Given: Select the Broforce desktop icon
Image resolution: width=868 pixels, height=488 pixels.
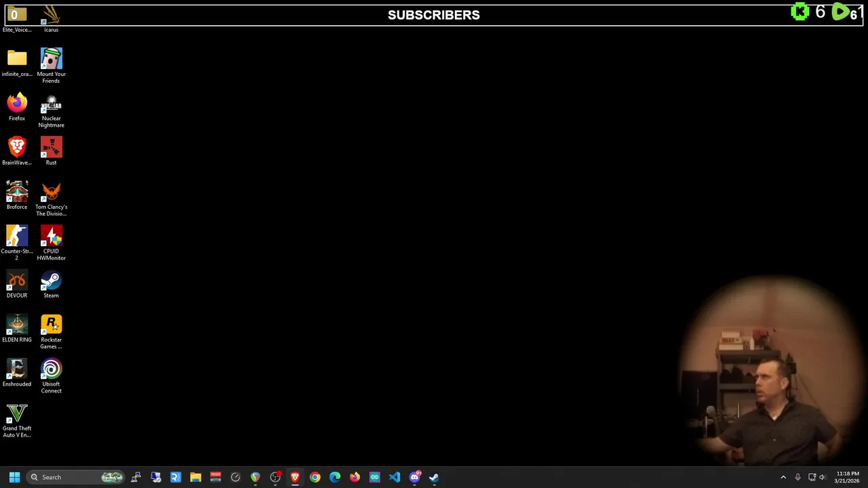Looking at the screenshot, I should click(17, 195).
